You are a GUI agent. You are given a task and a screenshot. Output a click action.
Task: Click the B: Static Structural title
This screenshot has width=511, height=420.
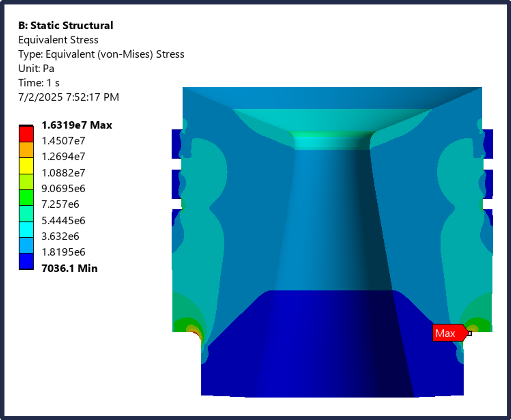(x=66, y=25)
